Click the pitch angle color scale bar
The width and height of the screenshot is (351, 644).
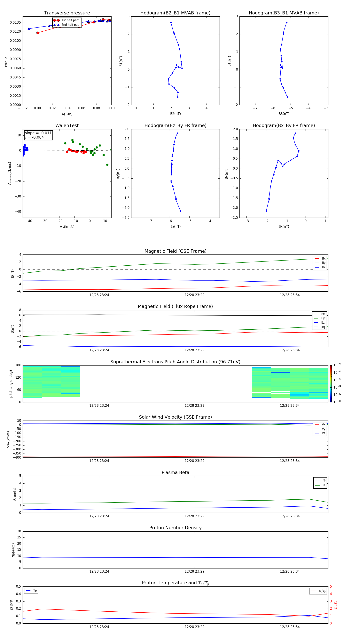tap(331, 383)
